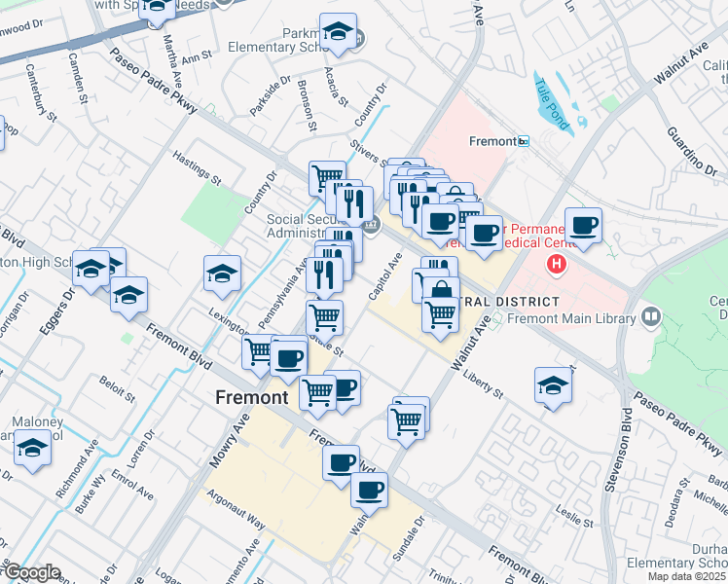Select cafe marker left of the Kaiser Permanente label

pyautogui.click(x=484, y=236)
